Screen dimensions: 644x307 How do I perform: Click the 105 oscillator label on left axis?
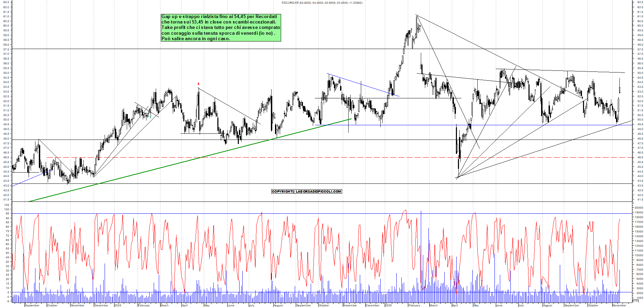pyautogui.click(x=6, y=205)
